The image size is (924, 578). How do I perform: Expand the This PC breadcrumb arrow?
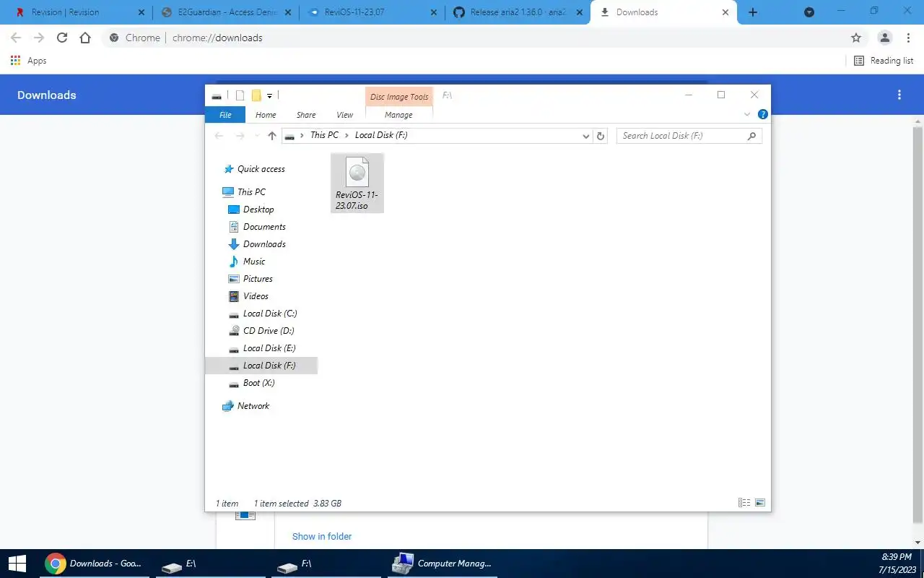pos(346,135)
